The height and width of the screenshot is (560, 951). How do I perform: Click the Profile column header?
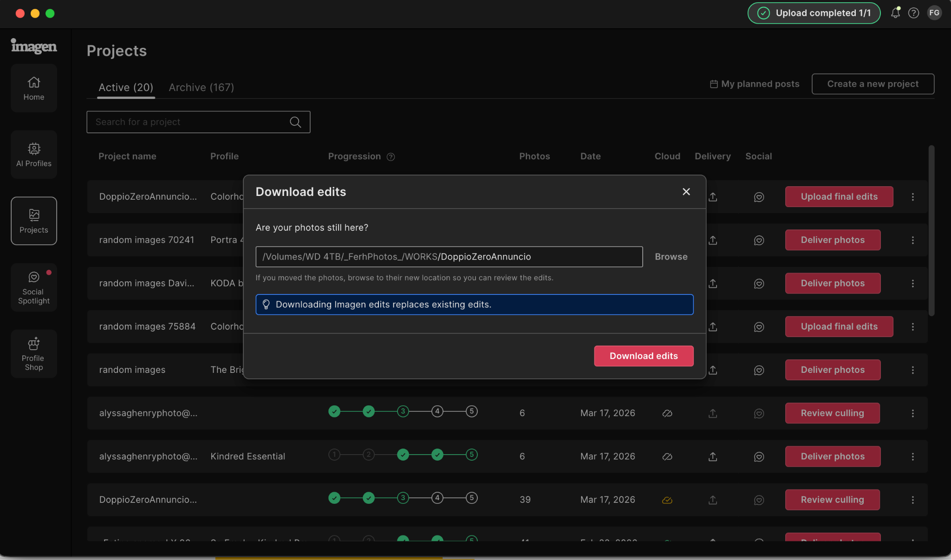click(224, 156)
